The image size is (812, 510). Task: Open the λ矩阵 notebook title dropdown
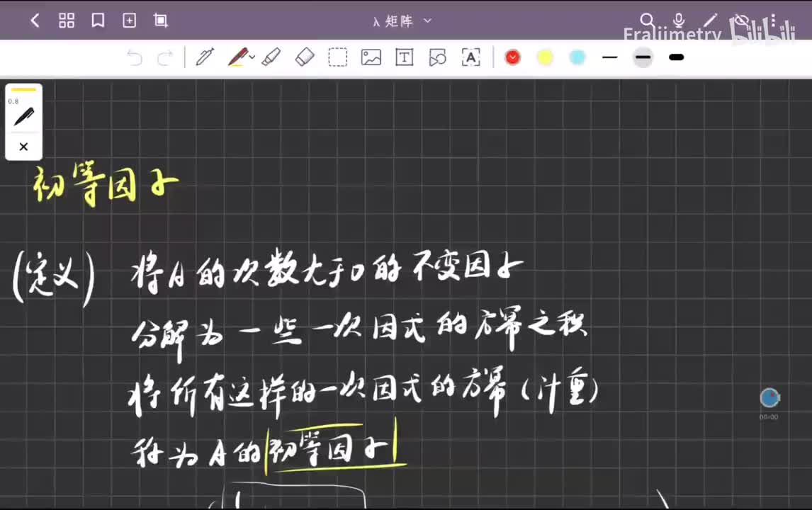[x=402, y=21]
